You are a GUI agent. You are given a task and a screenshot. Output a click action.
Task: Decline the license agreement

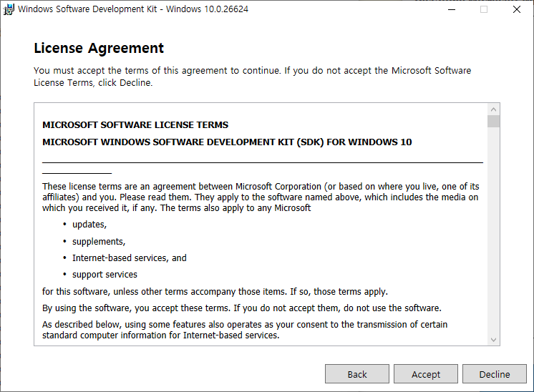tap(495, 374)
